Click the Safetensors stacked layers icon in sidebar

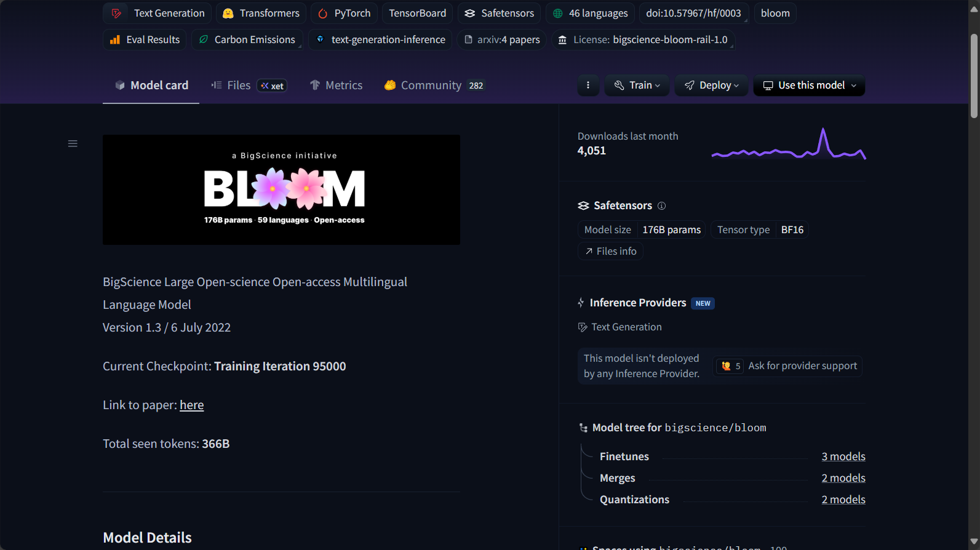tap(583, 205)
